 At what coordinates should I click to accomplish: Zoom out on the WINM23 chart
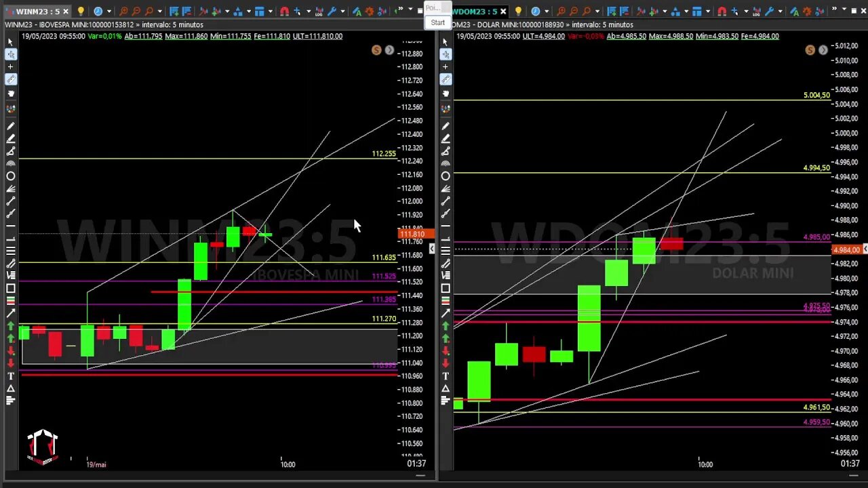[x=136, y=12]
